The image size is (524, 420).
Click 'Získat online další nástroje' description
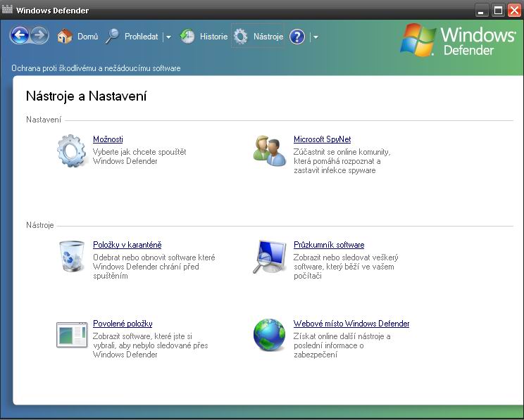tap(342, 345)
